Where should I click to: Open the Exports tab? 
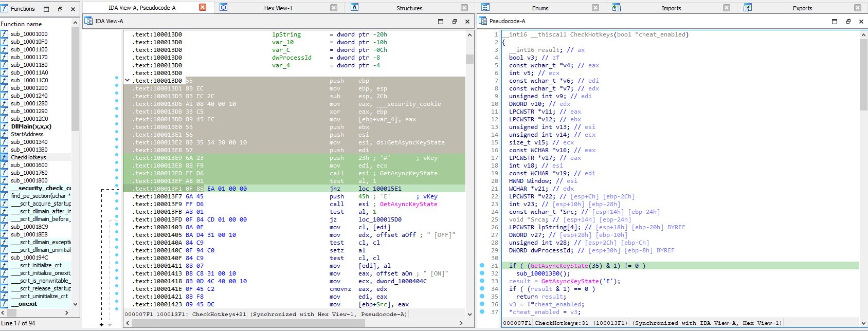[x=802, y=8]
